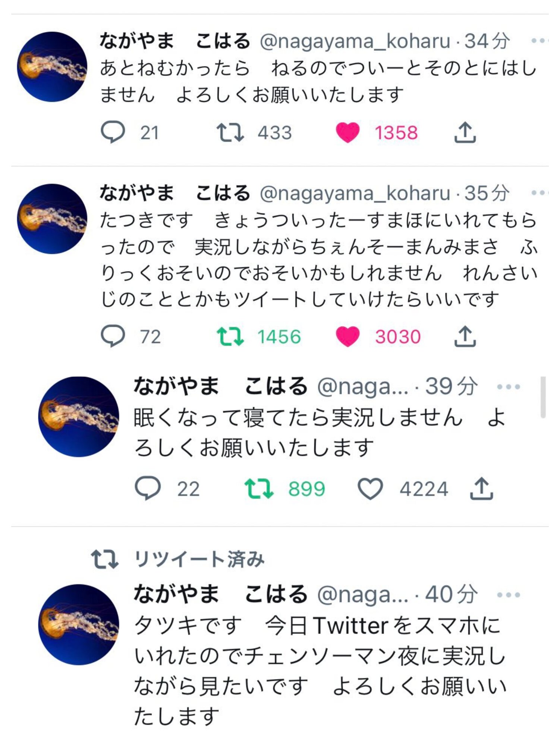Open the @nagayama_koharu handle on top tweet
This screenshot has height=746, width=560.
tap(355, 41)
